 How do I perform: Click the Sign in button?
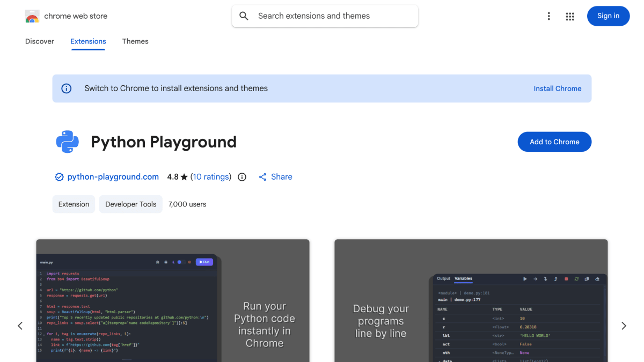pyautogui.click(x=608, y=16)
